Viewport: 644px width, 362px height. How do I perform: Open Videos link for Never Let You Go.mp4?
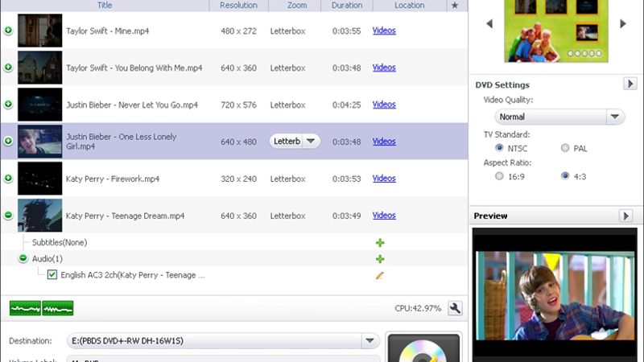point(384,105)
